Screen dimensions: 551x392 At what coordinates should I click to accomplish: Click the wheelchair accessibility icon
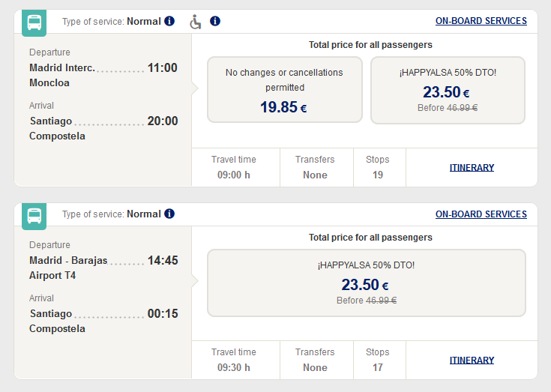[196, 22]
